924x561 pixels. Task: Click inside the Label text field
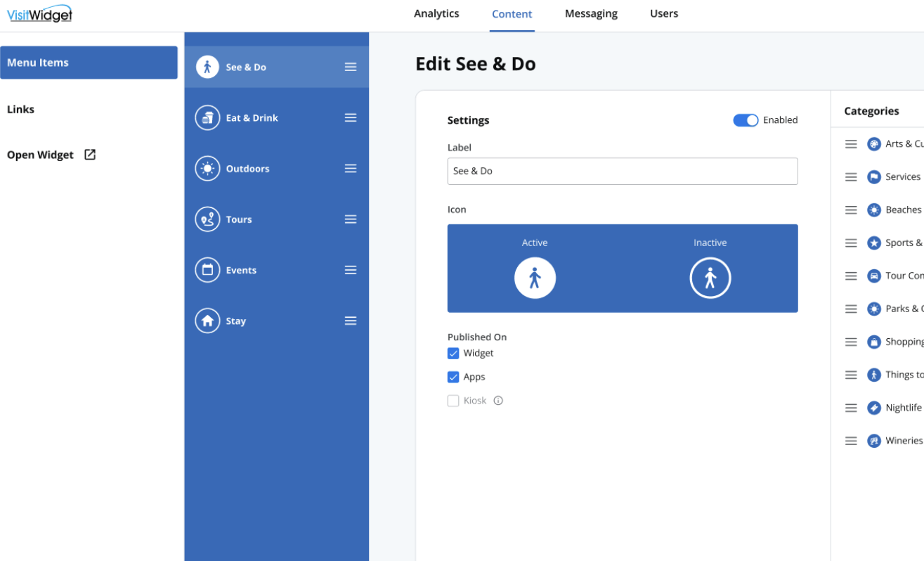tap(622, 171)
